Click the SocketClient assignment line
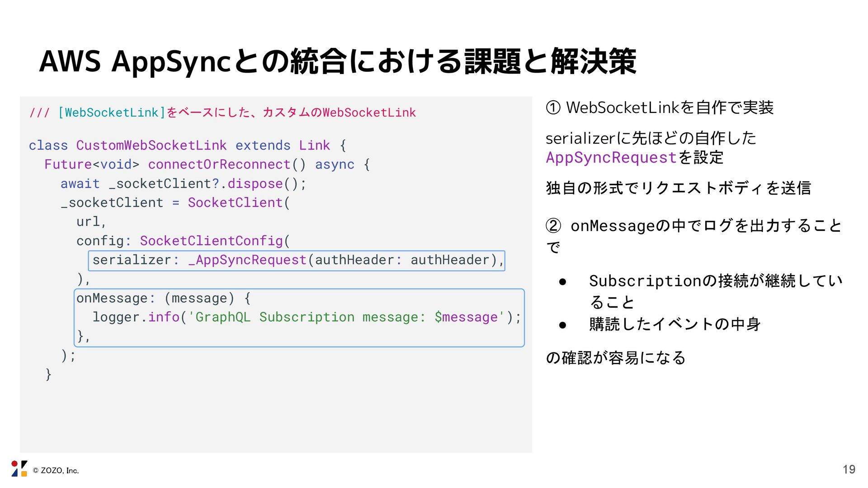868x488 pixels. coord(175,203)
